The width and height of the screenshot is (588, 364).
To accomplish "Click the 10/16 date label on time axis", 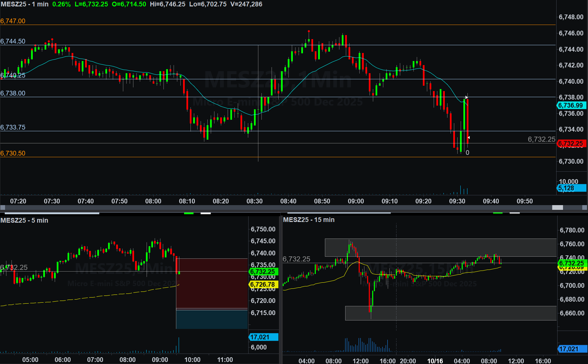I will point(435,361).
